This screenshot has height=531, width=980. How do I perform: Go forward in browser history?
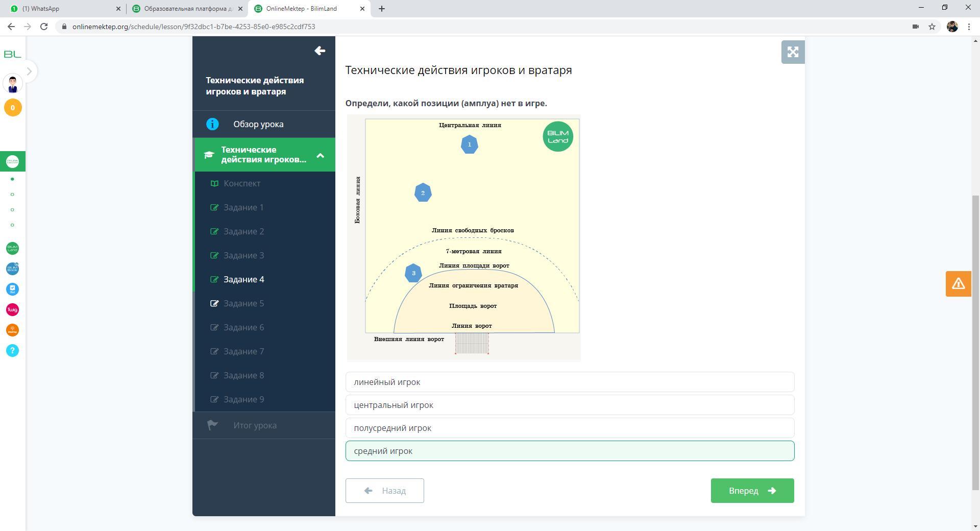pos(28,27)
